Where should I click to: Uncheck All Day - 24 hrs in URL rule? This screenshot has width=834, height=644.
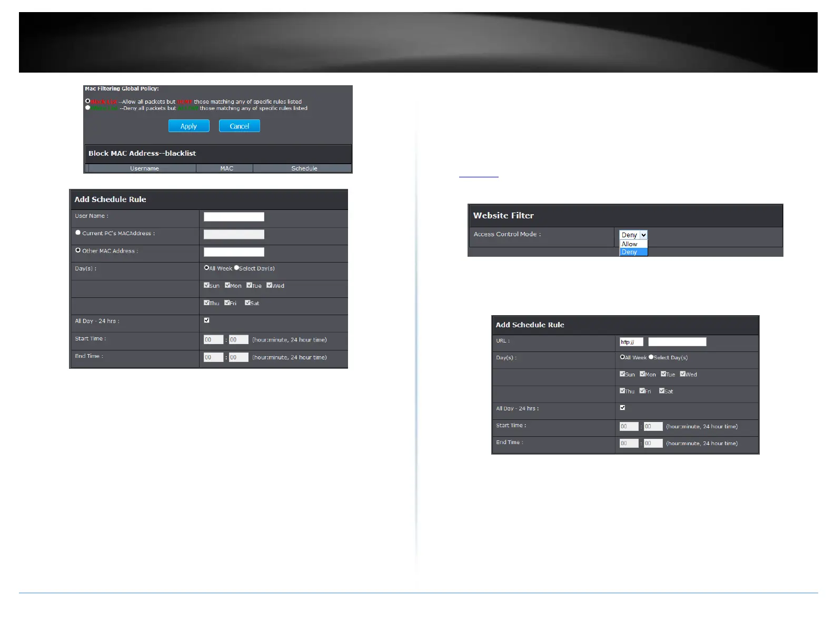click(x=622, y=407)
